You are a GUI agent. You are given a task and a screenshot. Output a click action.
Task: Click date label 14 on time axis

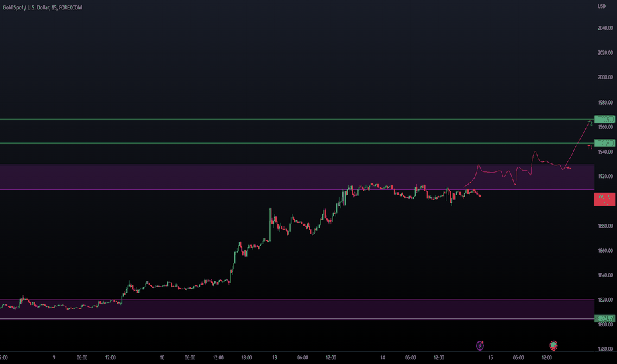[382, 357]
